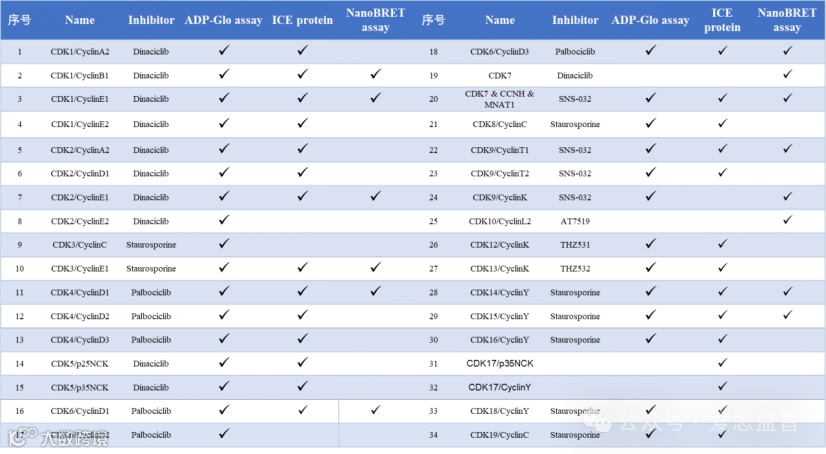Click the CDK19/CyclinC name cell
The width and height of the screenshot is (826, 454).
click(x=500, y=435)
